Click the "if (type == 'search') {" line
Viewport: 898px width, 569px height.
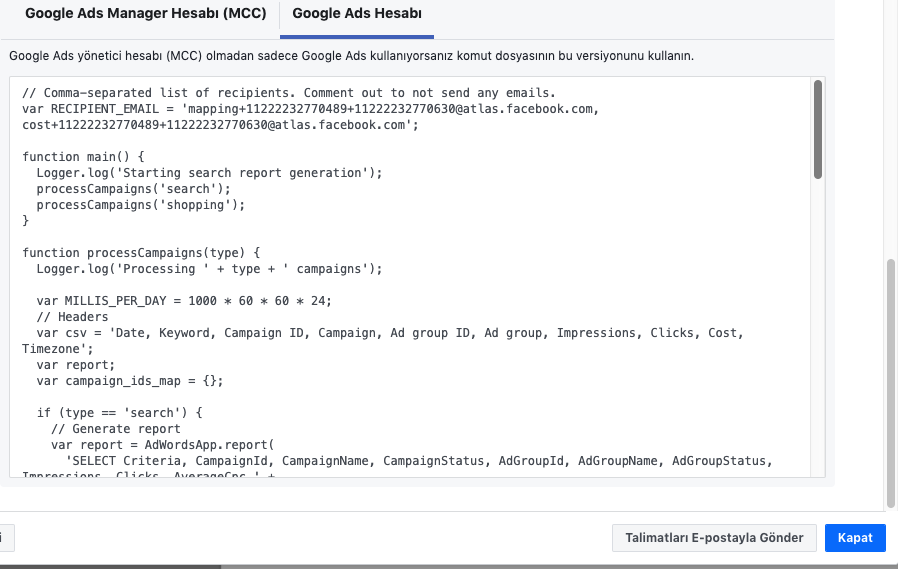(x=119, y=413)
